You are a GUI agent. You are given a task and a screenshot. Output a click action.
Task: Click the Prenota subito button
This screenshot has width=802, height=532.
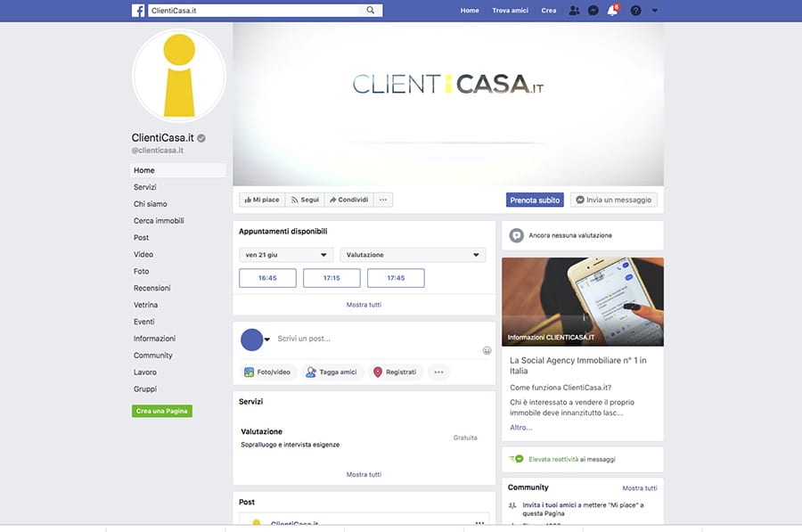(535, 200)
